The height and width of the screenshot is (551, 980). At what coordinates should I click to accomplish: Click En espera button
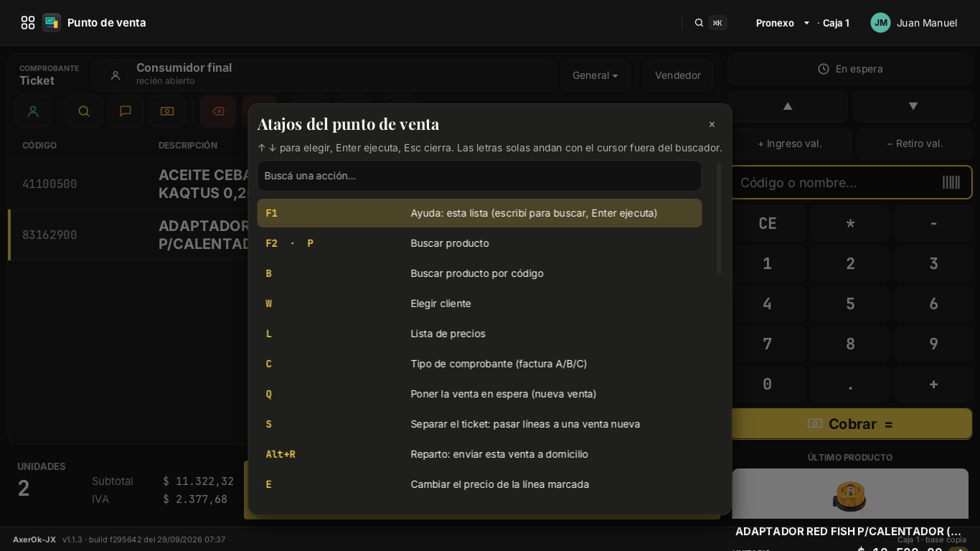click(850, 69)
